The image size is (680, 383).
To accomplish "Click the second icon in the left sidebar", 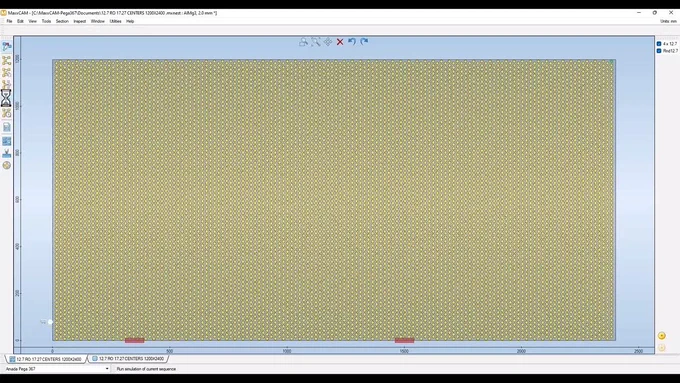I will click(x=7, y=60).
